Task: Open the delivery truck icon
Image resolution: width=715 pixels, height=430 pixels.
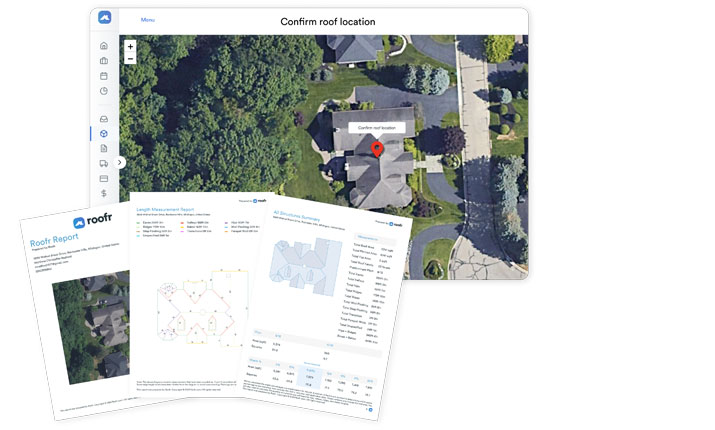Action: 104,163
